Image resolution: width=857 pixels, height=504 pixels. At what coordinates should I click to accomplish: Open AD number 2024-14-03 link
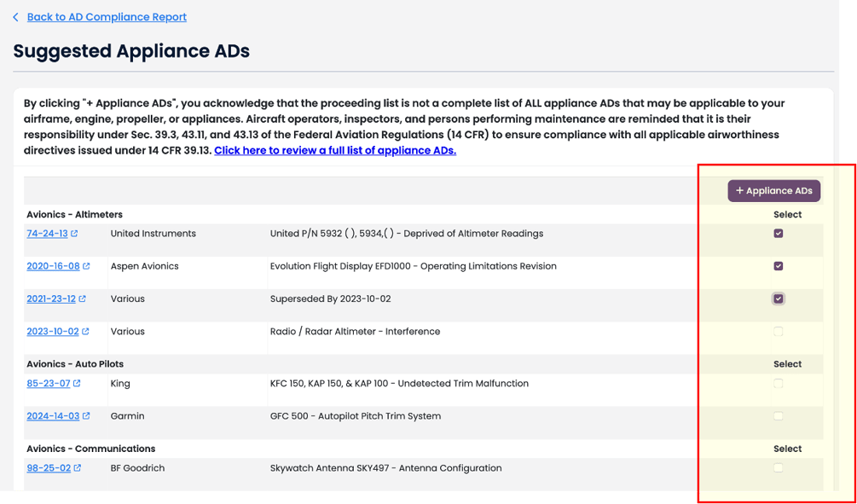coord(53,416)
